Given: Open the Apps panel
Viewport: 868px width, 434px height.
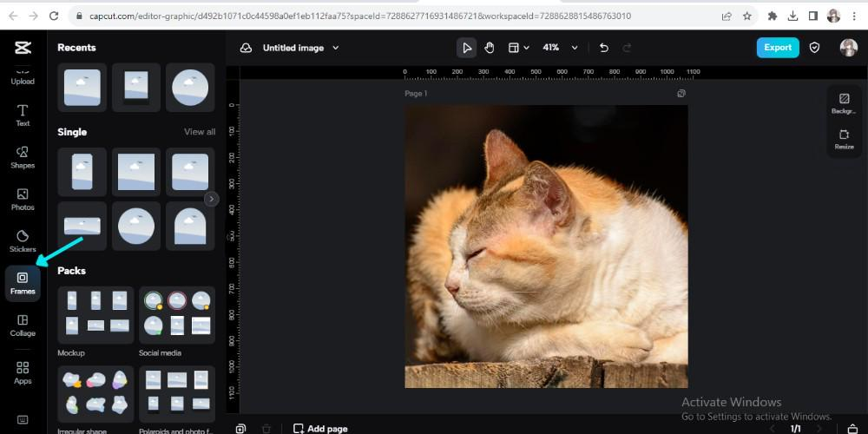Looking at the screenshot, I should coord(23,372).
